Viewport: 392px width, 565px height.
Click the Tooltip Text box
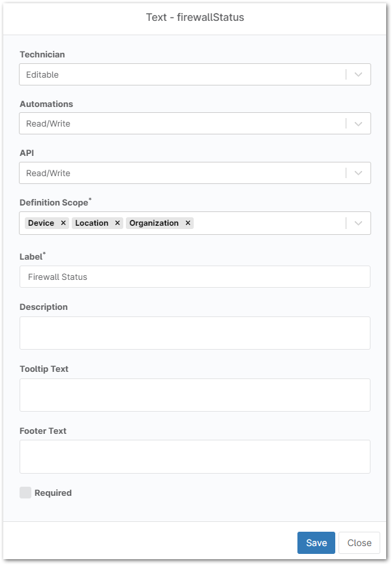pos(195,395)
